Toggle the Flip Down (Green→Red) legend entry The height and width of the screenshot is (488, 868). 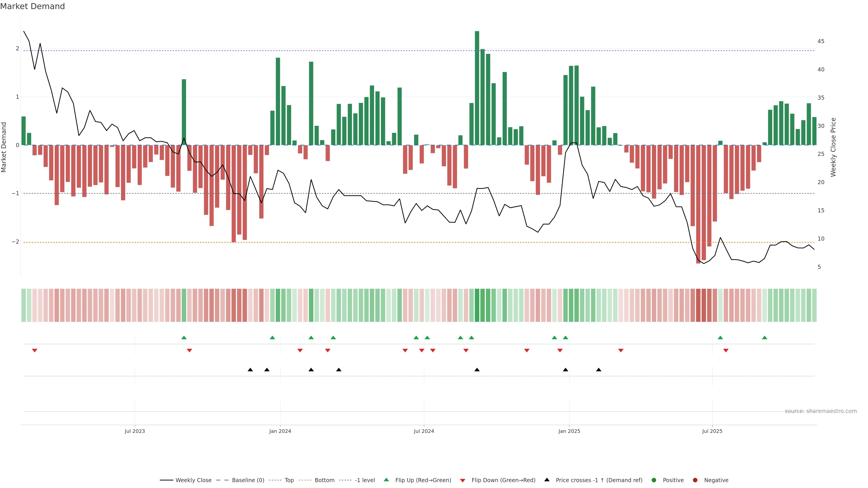coord(503,480)
